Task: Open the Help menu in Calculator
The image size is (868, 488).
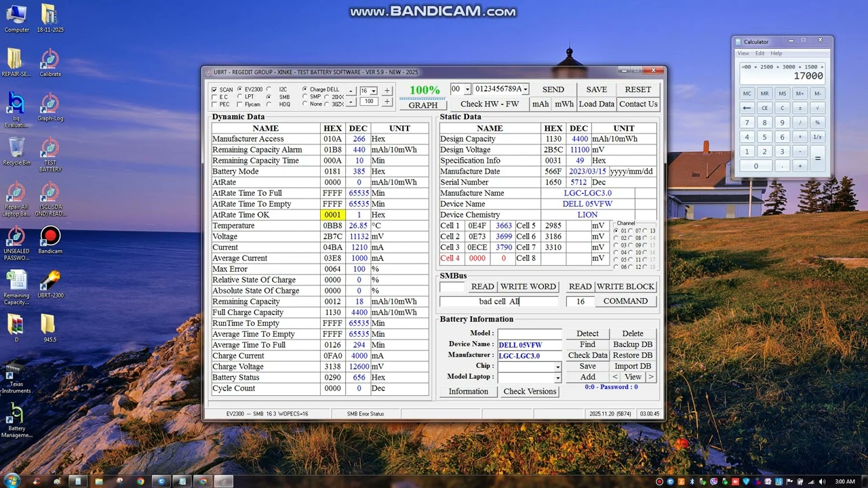Action: tap(776, 53)
